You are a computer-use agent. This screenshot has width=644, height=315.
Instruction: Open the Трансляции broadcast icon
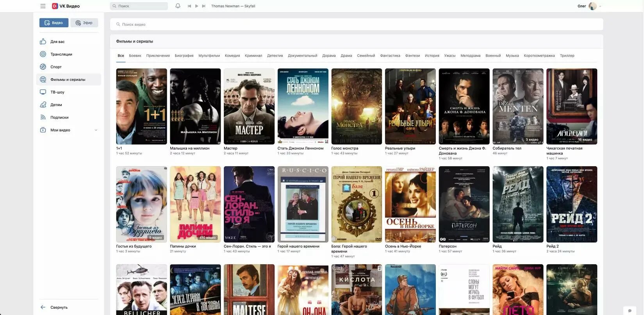43,54
